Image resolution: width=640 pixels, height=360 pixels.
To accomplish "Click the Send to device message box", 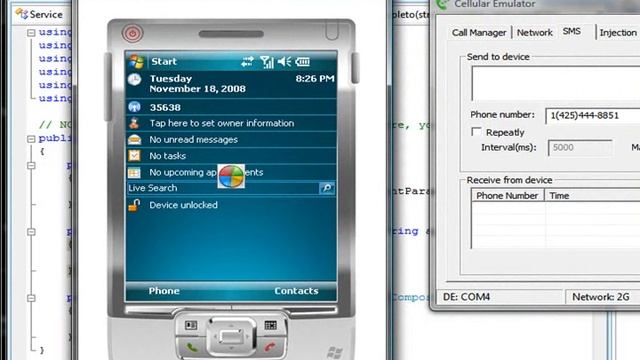I will [556, 83].
